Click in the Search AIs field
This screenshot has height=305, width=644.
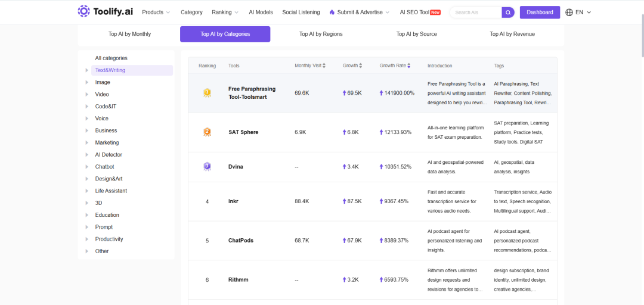pos(476,13)
